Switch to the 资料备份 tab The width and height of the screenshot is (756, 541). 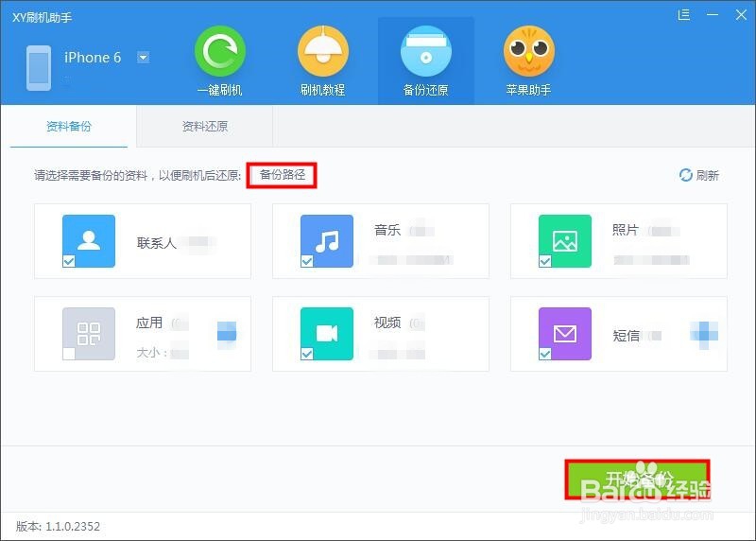point(69,127)
